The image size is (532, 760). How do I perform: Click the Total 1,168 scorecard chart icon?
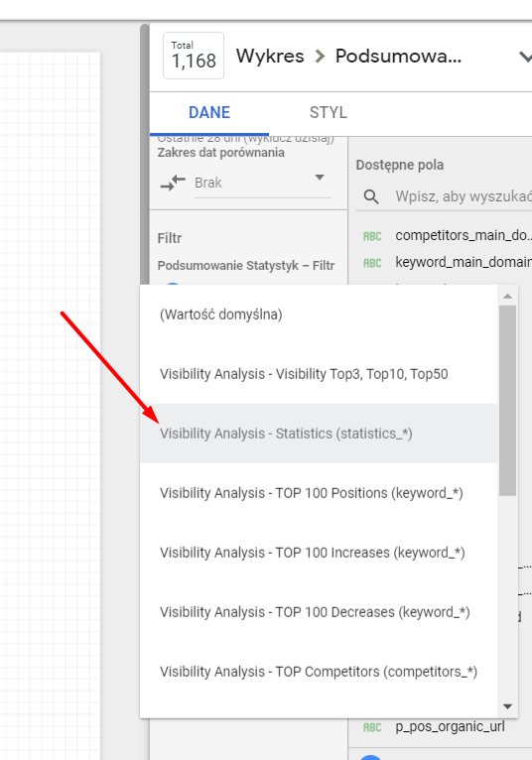click(x=194, y=56)
